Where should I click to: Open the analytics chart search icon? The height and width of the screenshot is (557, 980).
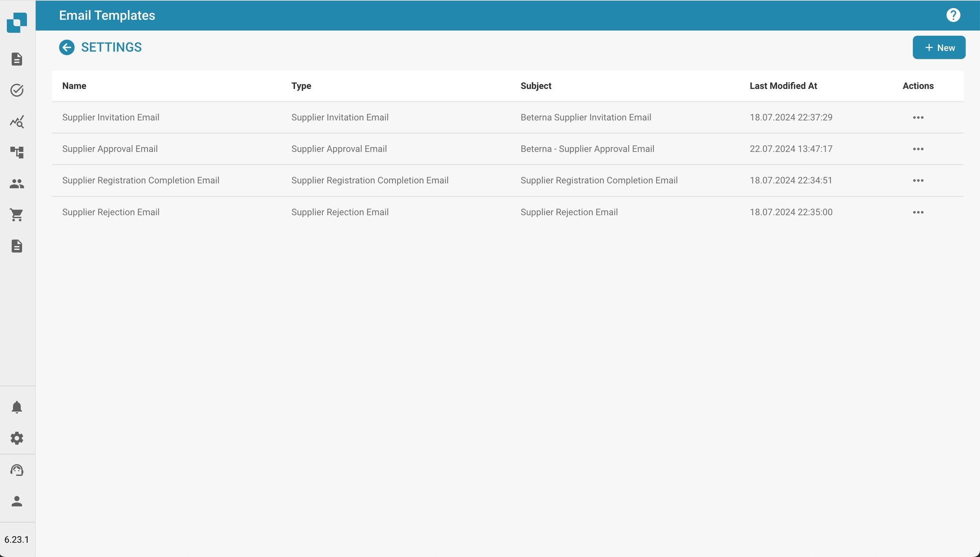click(17, 122)
